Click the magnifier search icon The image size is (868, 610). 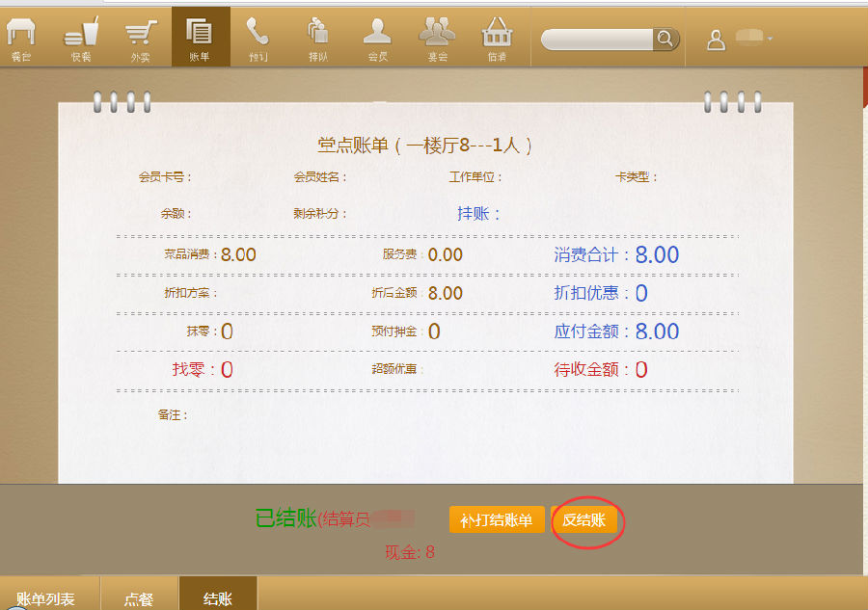(665, 39)
